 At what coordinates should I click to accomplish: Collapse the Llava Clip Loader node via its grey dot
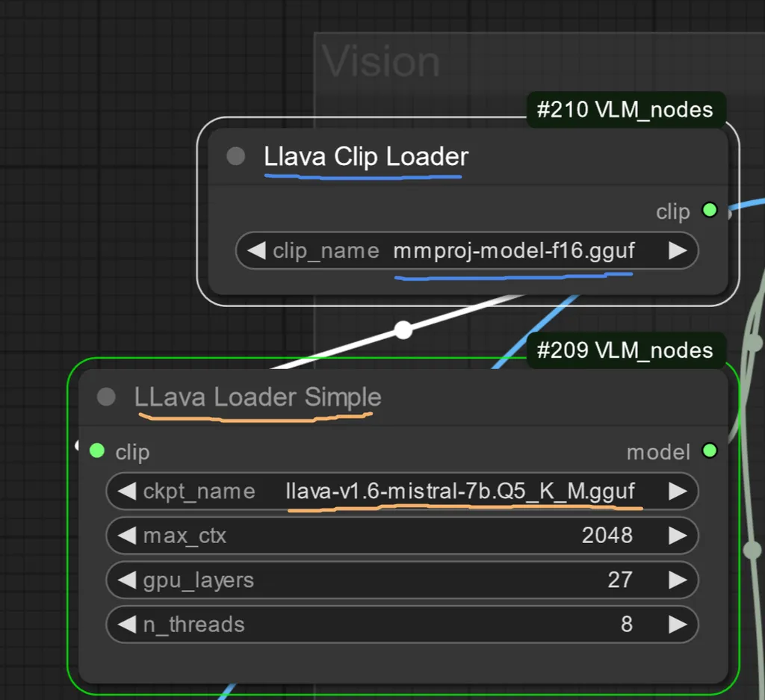(x=235, y=156)
